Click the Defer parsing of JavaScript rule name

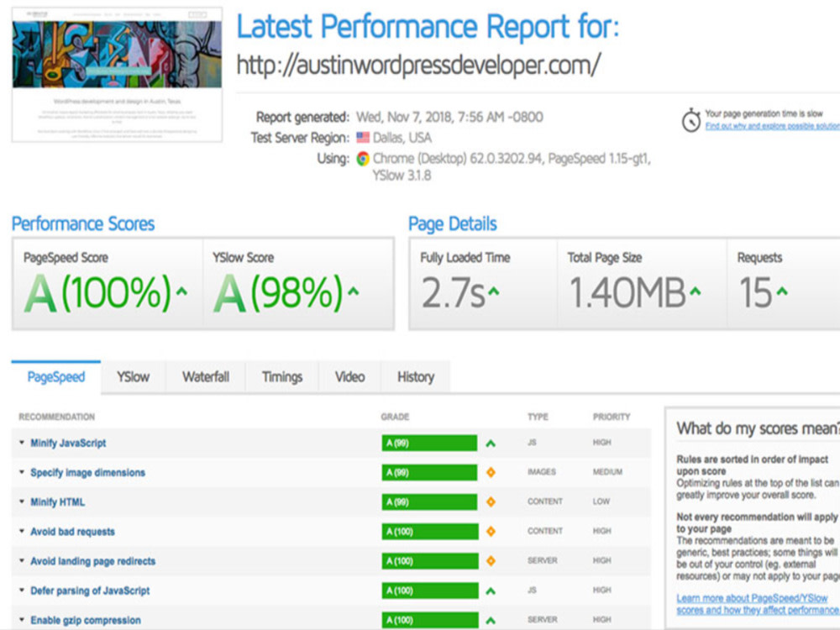pyautogui.click(x=90, y=591)
